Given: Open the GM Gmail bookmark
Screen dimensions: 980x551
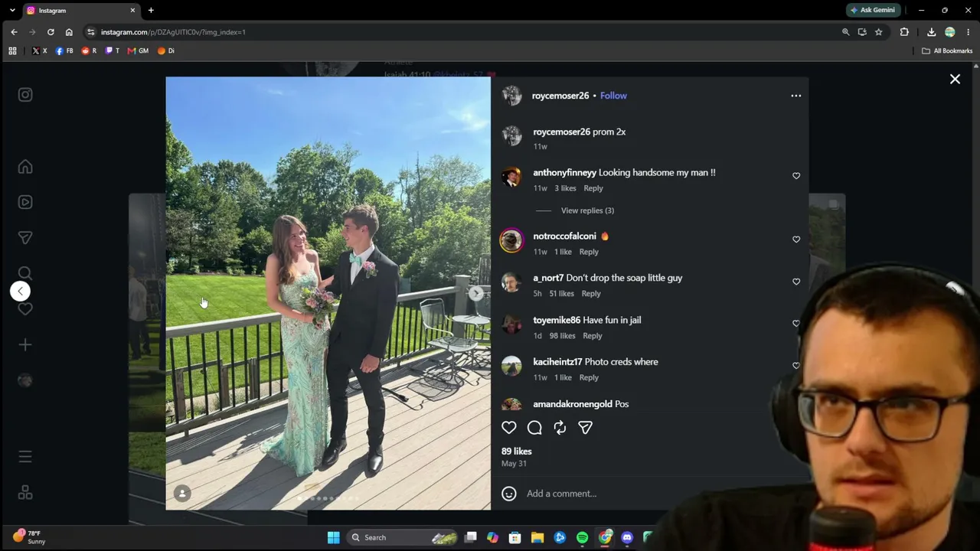Looking at the screenshot, I should [x=138, y=51].
